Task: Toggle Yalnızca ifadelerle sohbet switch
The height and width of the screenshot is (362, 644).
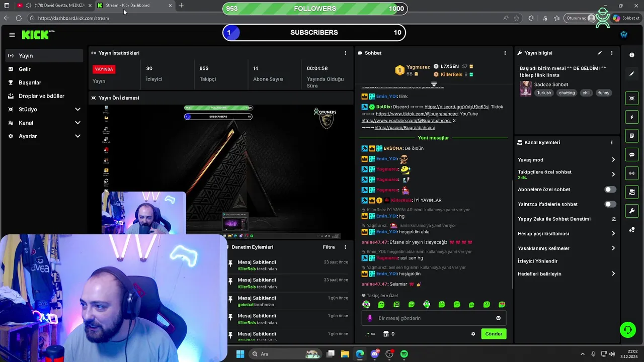Action: tap(610, 204)
